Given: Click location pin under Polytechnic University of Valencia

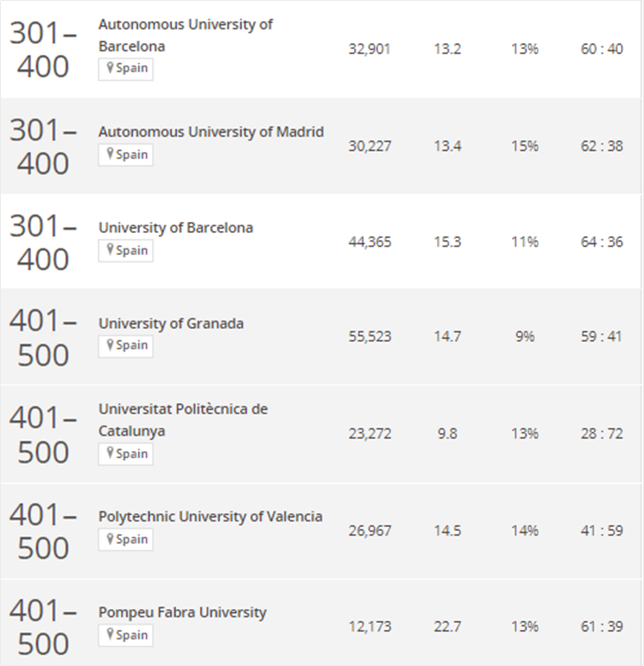Looking at the screenshot, I should [110, 539].
